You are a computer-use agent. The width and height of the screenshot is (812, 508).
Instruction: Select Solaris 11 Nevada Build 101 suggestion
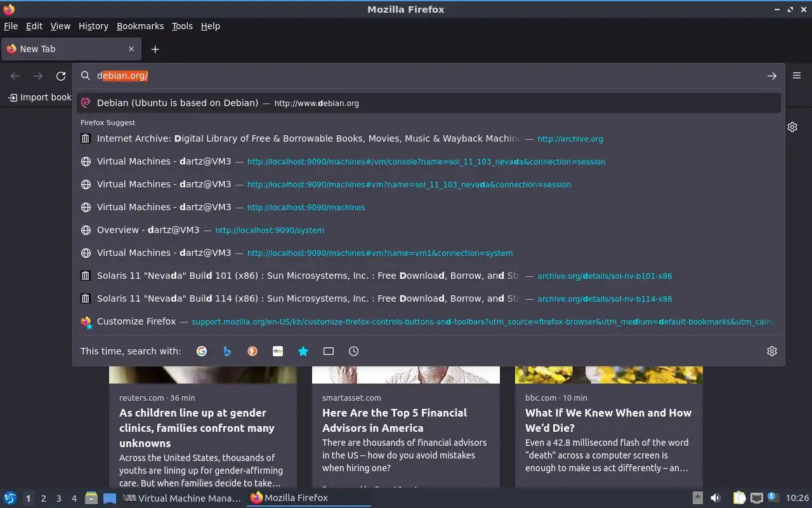pos(429,276)
